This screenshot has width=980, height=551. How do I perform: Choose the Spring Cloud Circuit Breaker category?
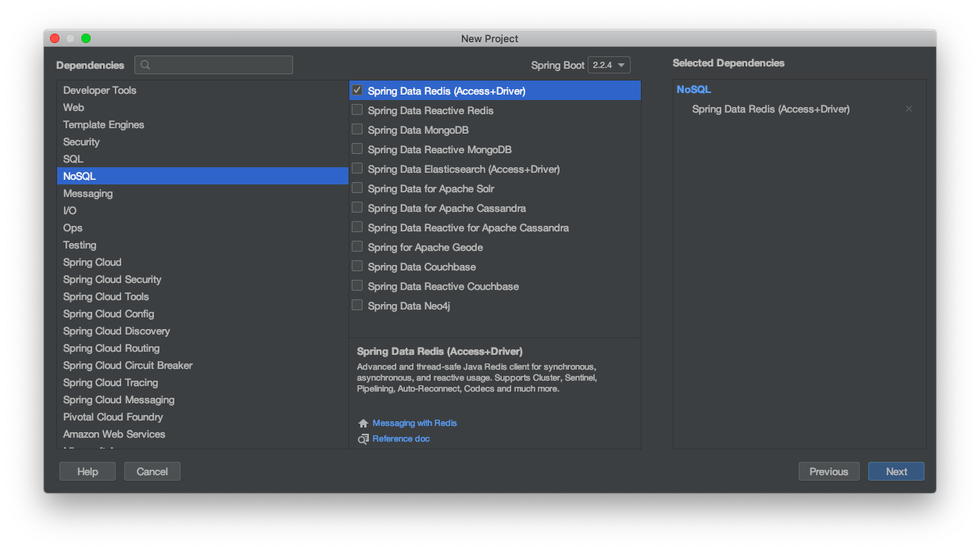click(x=202, y=366)
